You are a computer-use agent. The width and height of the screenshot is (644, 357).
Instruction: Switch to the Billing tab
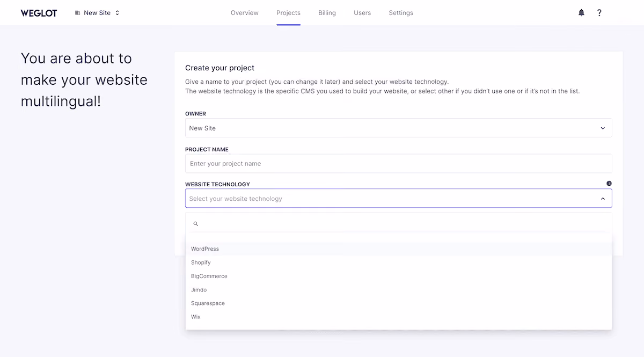pyautogui.click(x=327, y=13)
